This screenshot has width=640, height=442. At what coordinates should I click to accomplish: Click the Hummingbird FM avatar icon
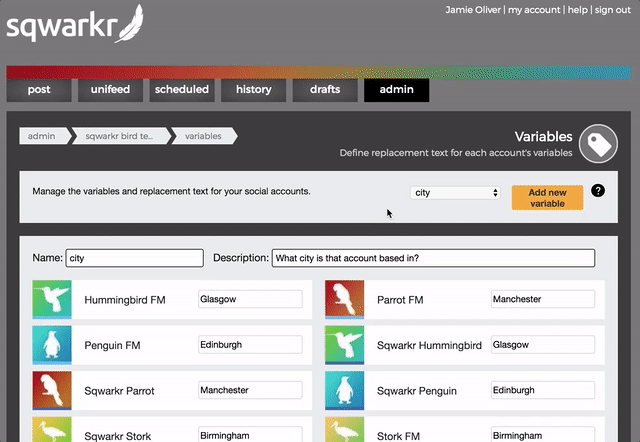point(52,299)
